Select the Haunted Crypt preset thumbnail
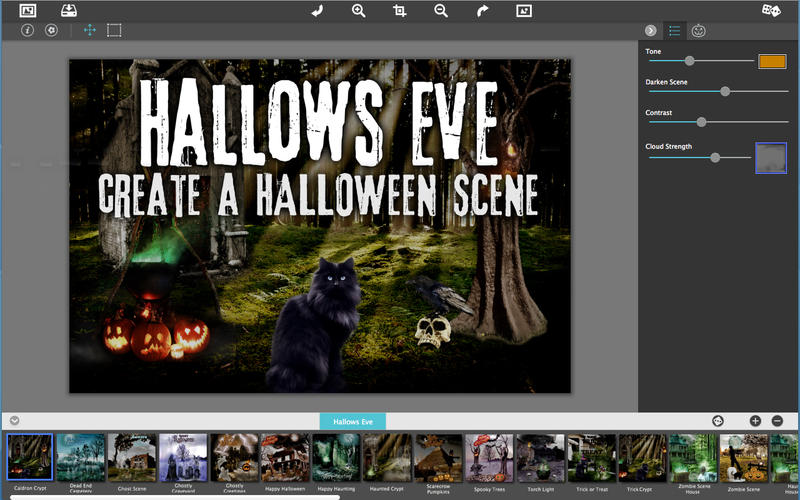This screenshot has width=800, height=500. click(x=386, y=458)
